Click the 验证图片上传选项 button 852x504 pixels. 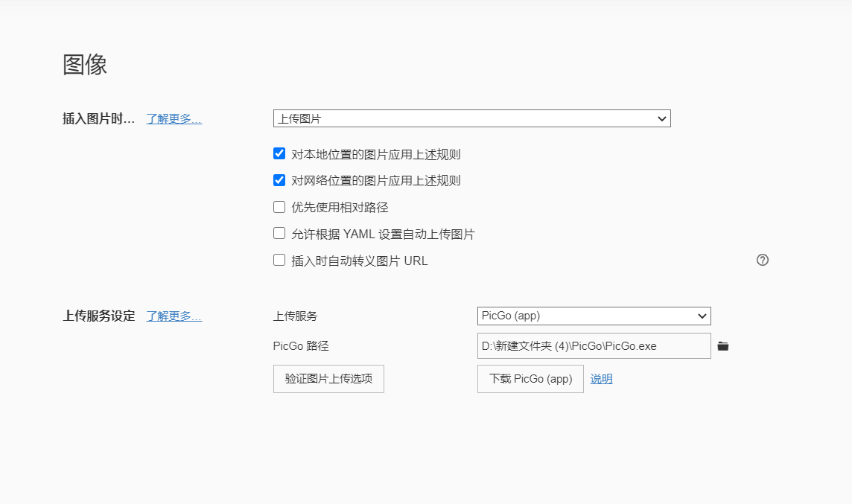(328, 379)
